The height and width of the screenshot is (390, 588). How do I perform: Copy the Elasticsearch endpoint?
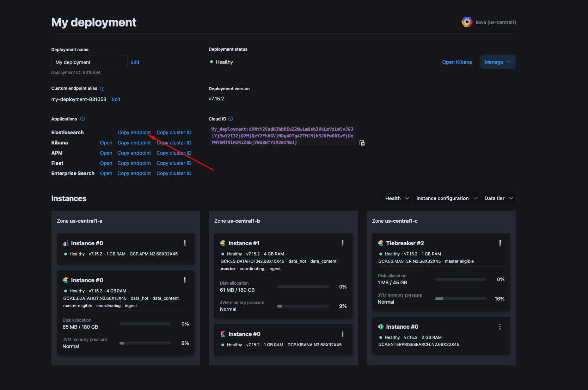134,132
